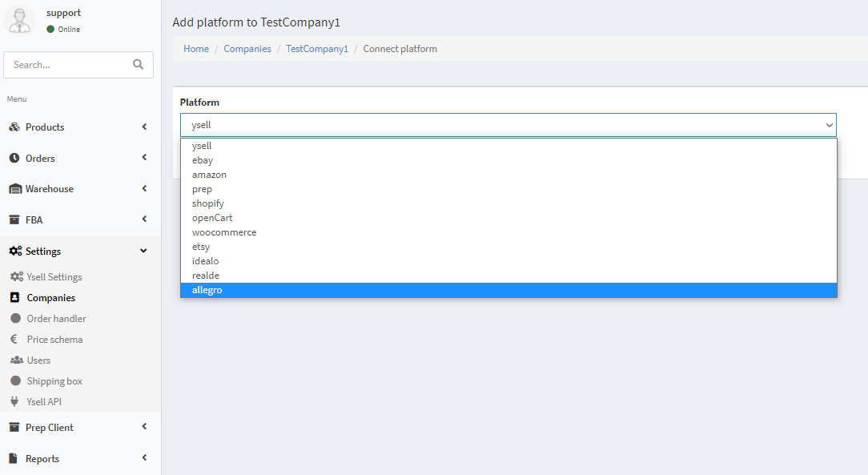
Task: Click the Warehouse building icon
Action: pos(15,189)
